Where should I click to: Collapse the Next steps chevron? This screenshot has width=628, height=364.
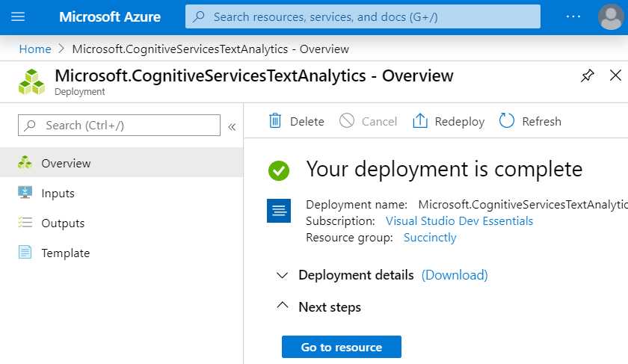tap(283, 306)
